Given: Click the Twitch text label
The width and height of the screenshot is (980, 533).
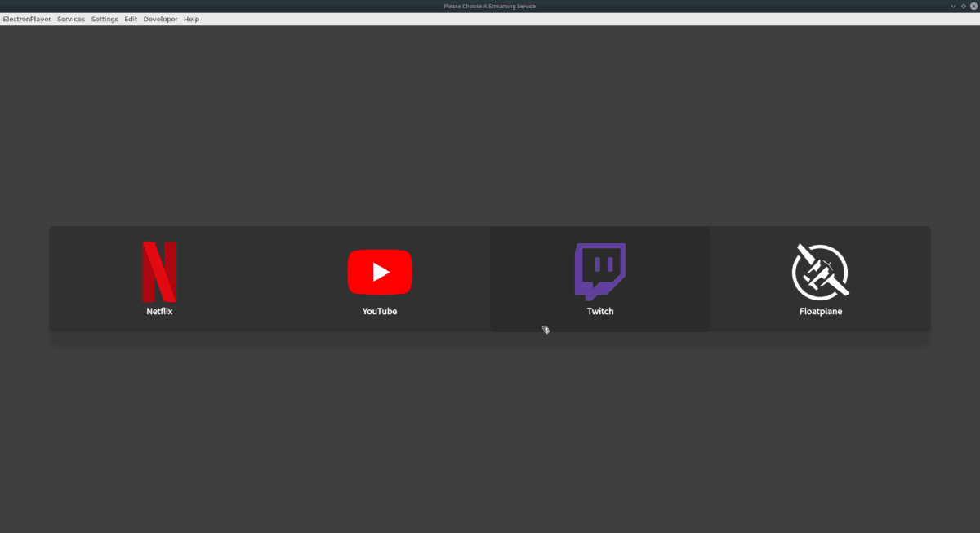Looking at the screenshot, I should pos(599,311).
